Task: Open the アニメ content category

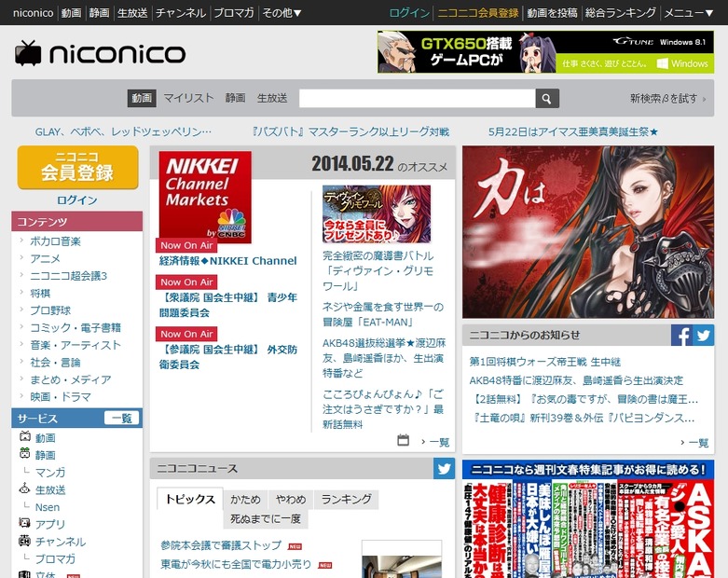Action: [45, 258]
